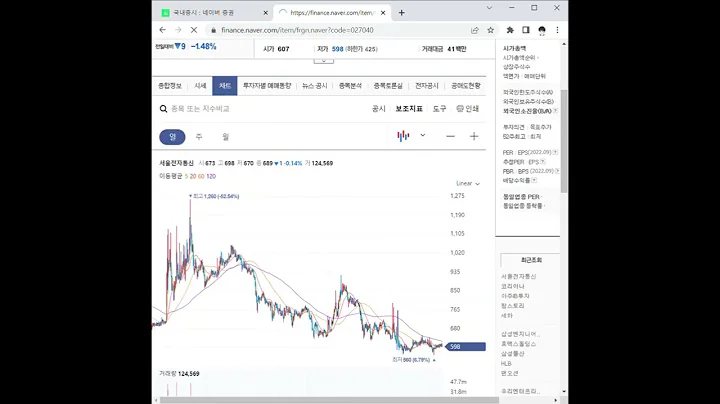
Task: Click the 도구 tools option
Action: (x=439, y=109)
